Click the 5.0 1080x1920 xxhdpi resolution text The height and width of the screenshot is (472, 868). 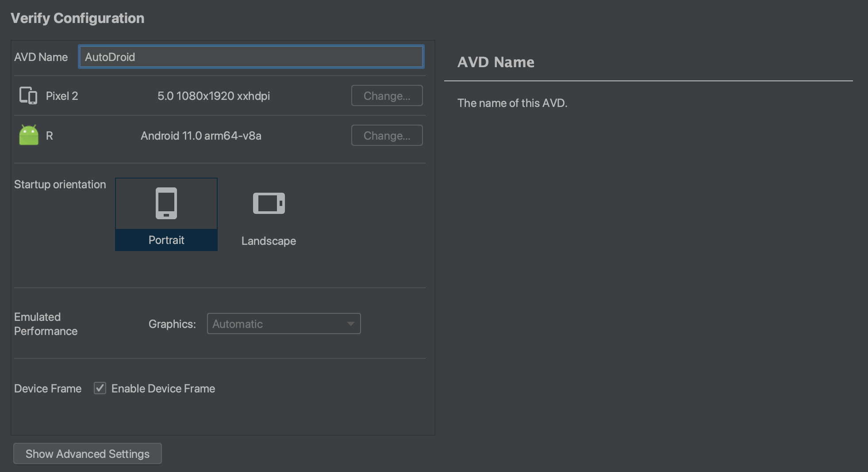[x=214, y=96]
